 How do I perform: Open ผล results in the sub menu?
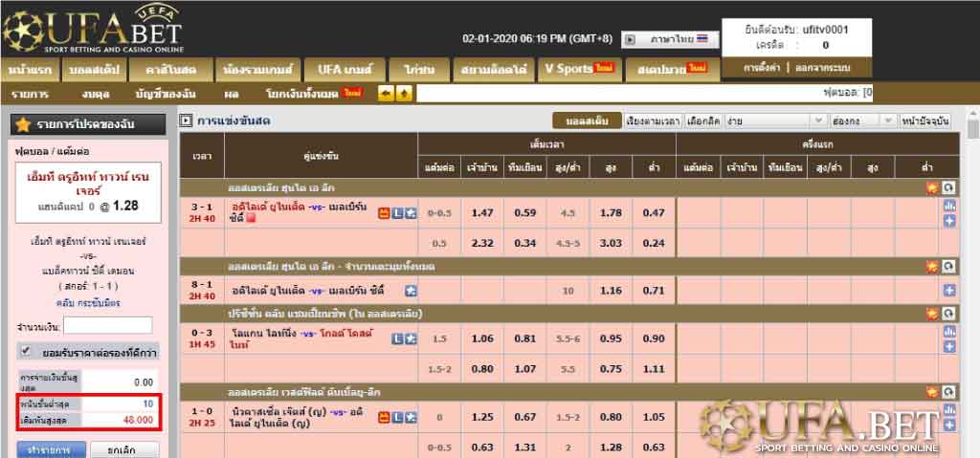click(231, 95)
